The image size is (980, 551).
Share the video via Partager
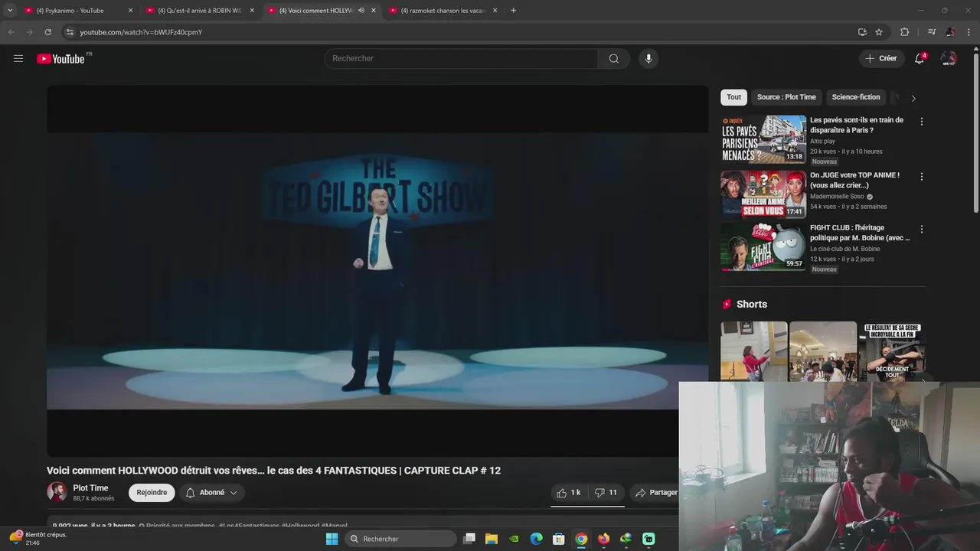[x=656, y=493]
